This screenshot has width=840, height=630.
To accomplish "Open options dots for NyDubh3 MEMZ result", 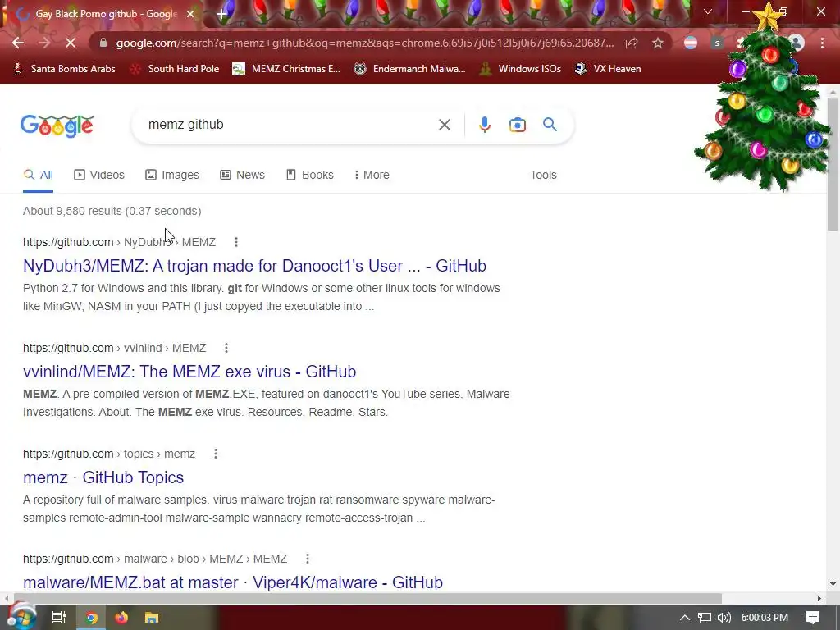I will click(236, 242).
